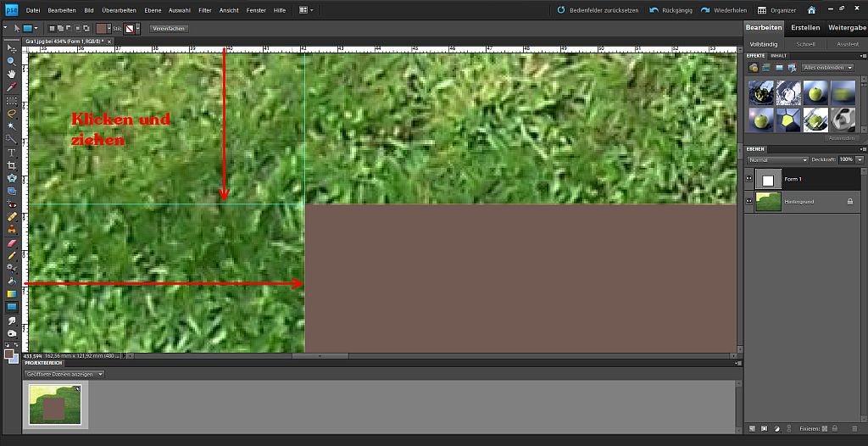The image size is (868, 446).
Task: Select the Crop tool
Action: click(11, 165)
